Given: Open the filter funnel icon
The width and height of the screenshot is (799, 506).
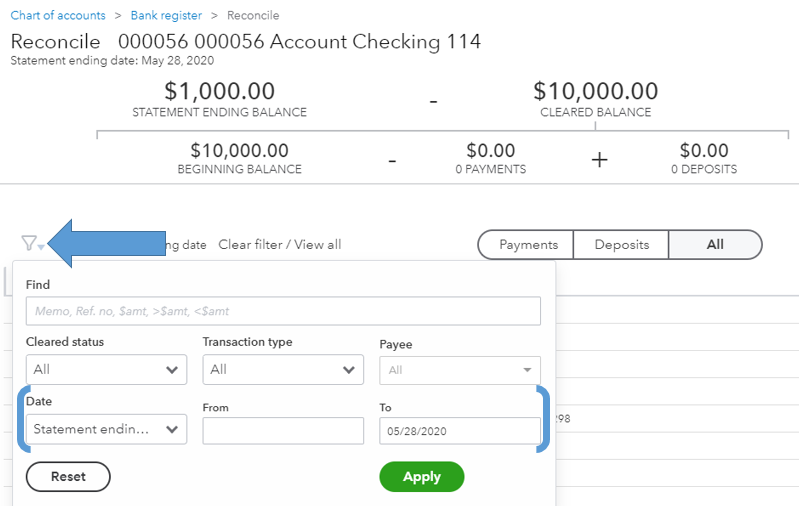Looking at the screenshot, I should pyautogui.click(x=30, y=243).
